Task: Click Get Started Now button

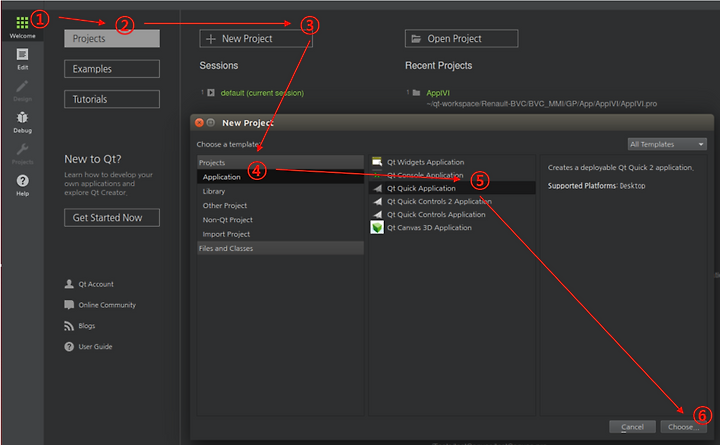Action: coord(112,218)
